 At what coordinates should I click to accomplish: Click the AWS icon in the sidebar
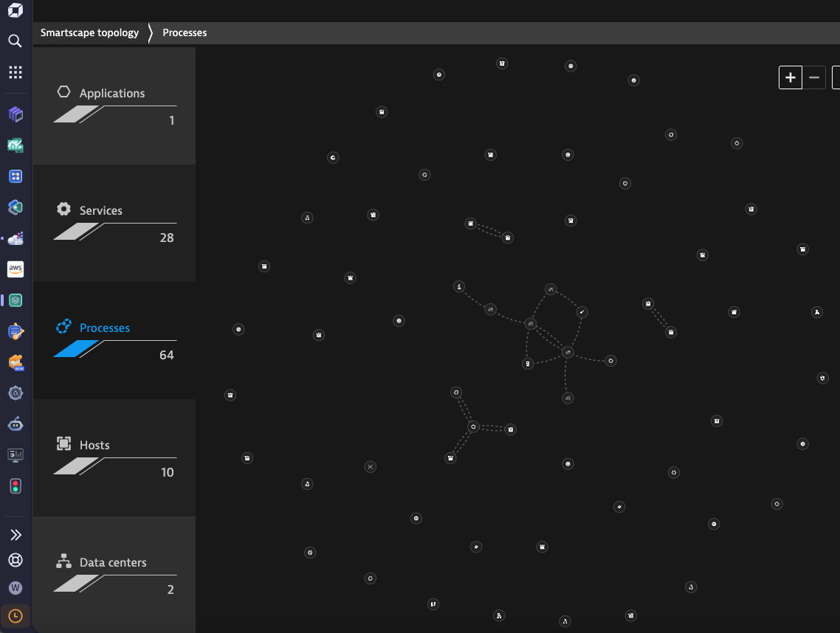point(15,269)
